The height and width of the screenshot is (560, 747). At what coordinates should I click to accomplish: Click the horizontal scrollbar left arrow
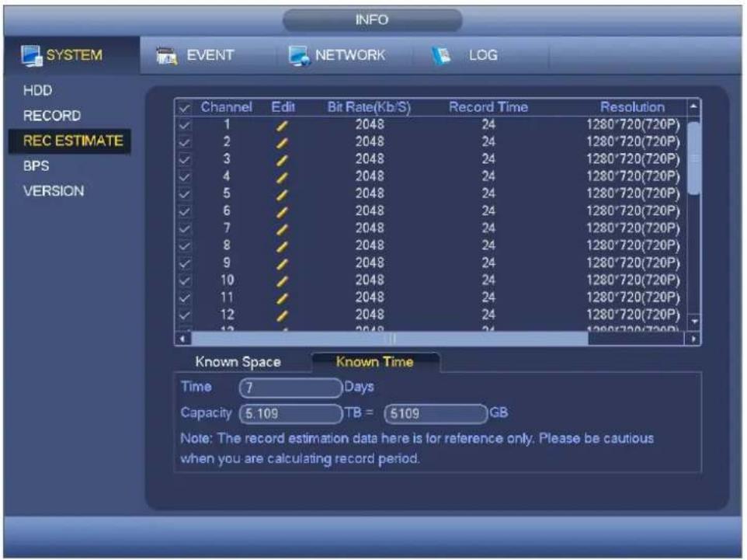tap(182, 339)
